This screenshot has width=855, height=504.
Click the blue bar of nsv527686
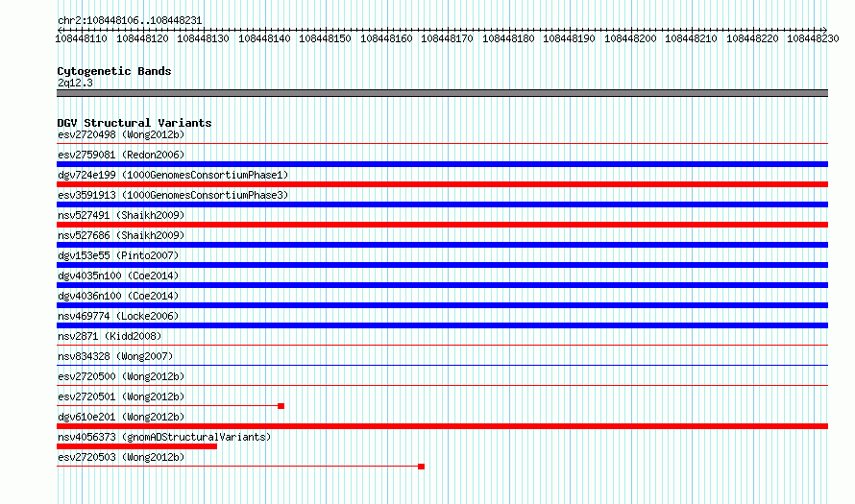(442, 245)
